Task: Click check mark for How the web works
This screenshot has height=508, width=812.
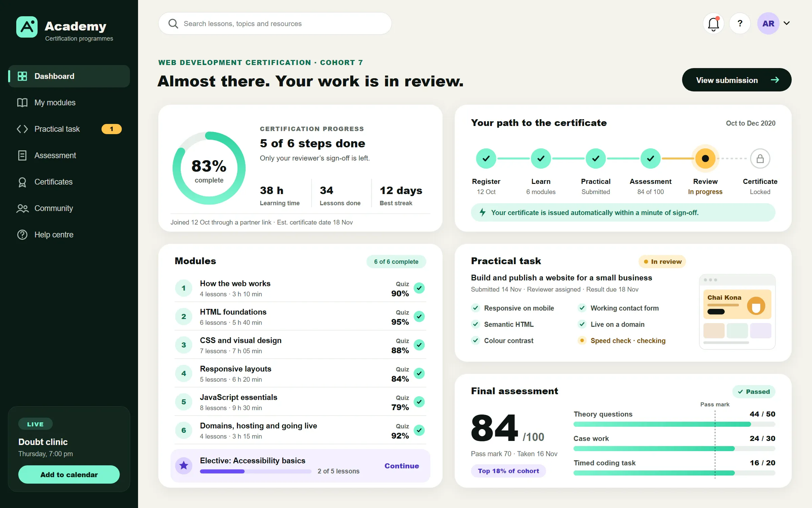Action: 419,288
